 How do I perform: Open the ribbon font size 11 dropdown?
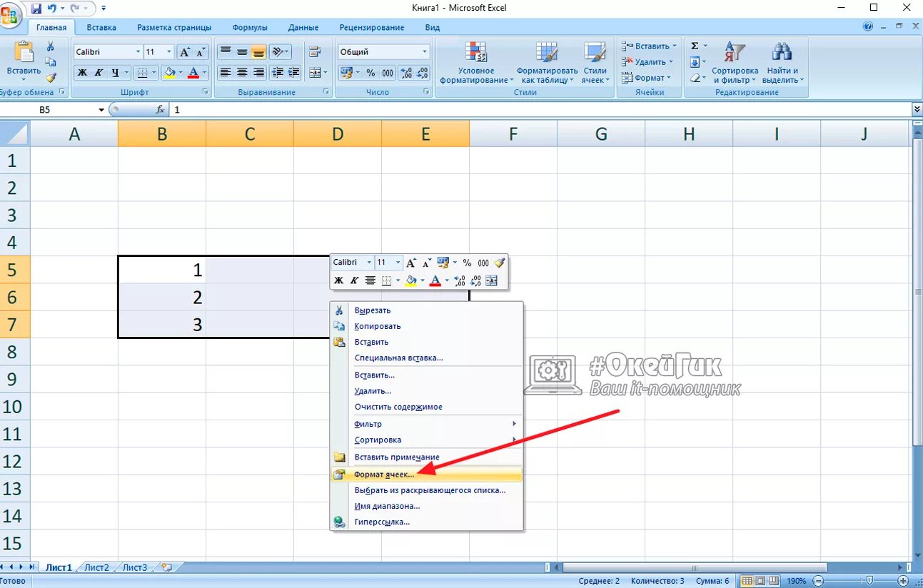pyautogui.click(x=169, y=52)
